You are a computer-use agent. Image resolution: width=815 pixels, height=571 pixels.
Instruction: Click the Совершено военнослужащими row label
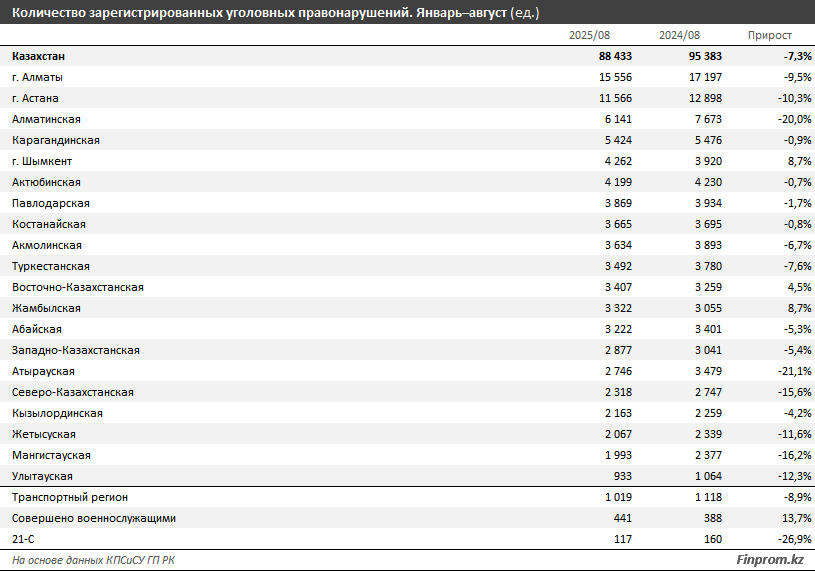tap(94, 518)
